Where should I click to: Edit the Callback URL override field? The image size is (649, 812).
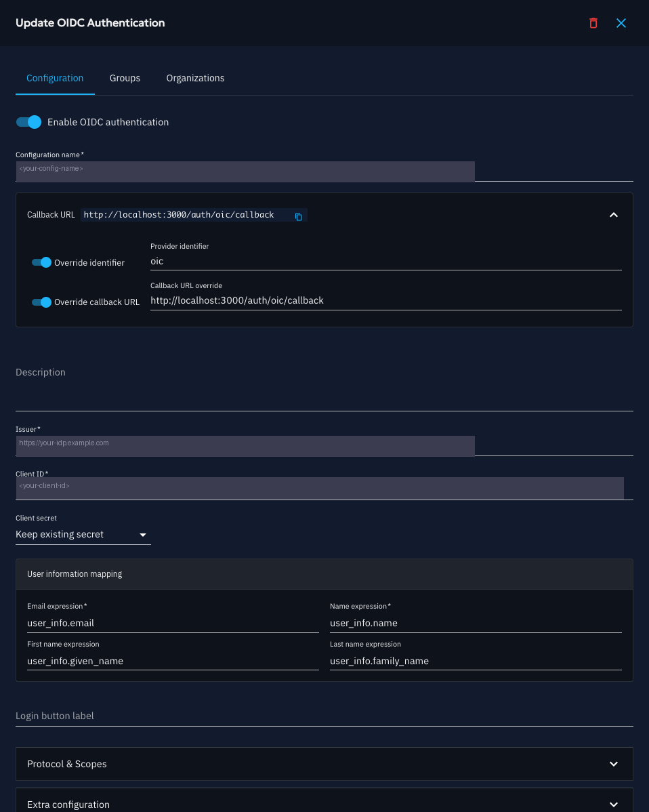[386, 301]
